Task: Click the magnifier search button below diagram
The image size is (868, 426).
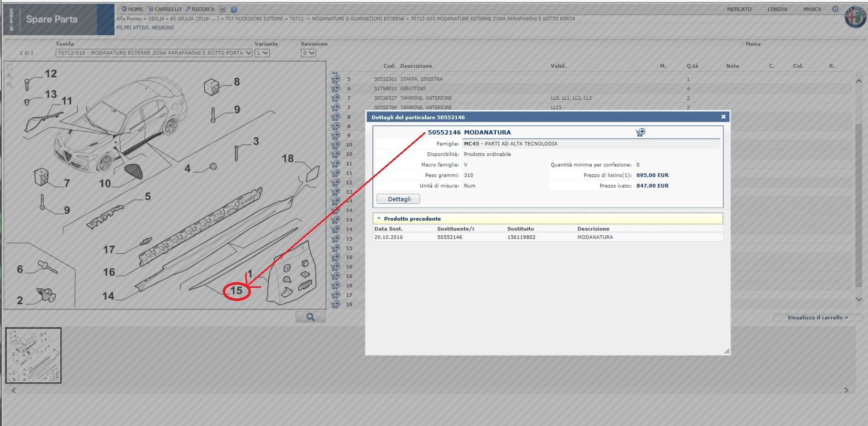Action: click(x=310, y=317)
